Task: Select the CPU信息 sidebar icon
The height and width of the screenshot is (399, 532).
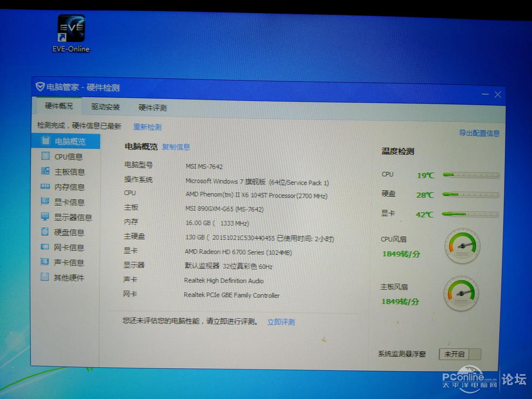Action: (x=45, y=155)
